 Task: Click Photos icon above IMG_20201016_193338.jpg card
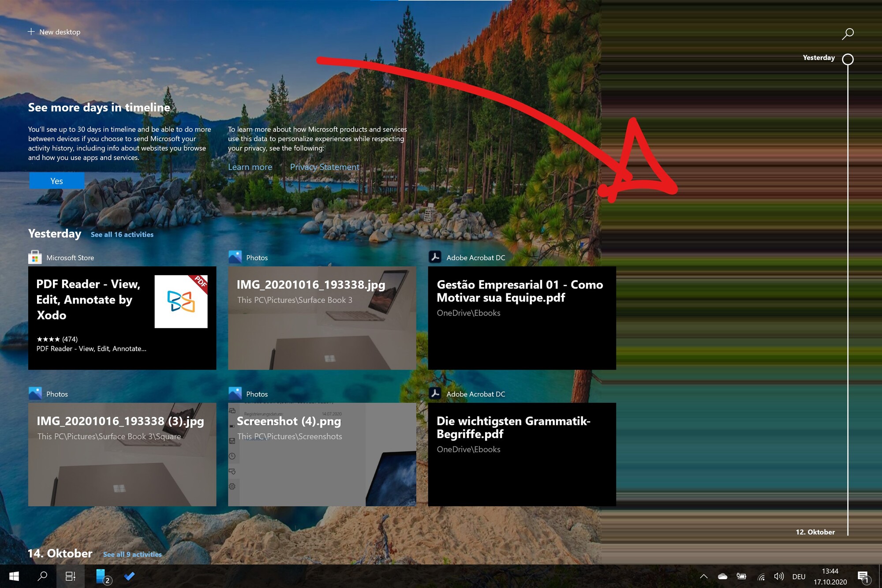pyautogui.click(x=235, y=257)
